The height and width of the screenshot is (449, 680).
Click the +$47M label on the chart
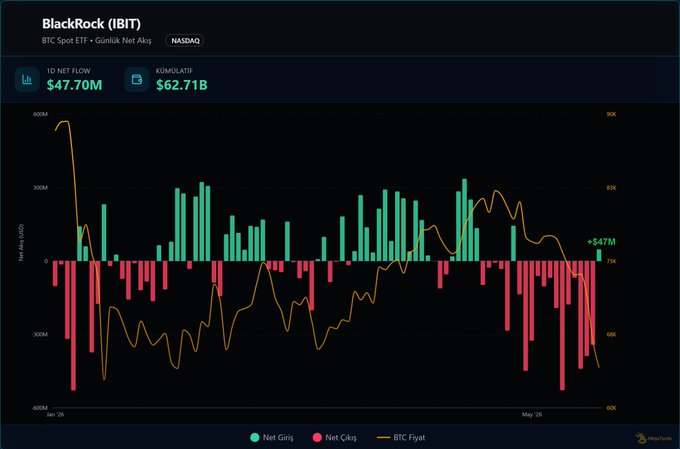(601, 242)
